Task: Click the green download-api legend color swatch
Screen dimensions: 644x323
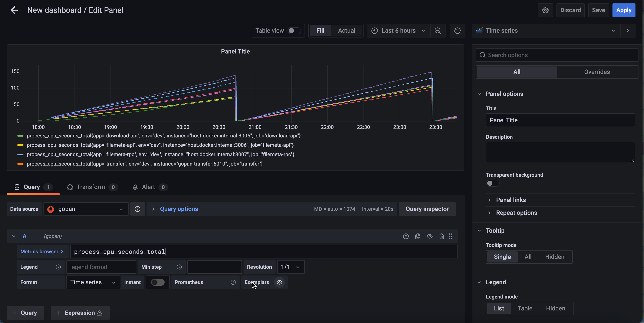Action: pyautogui.click(x=20, y=136)
